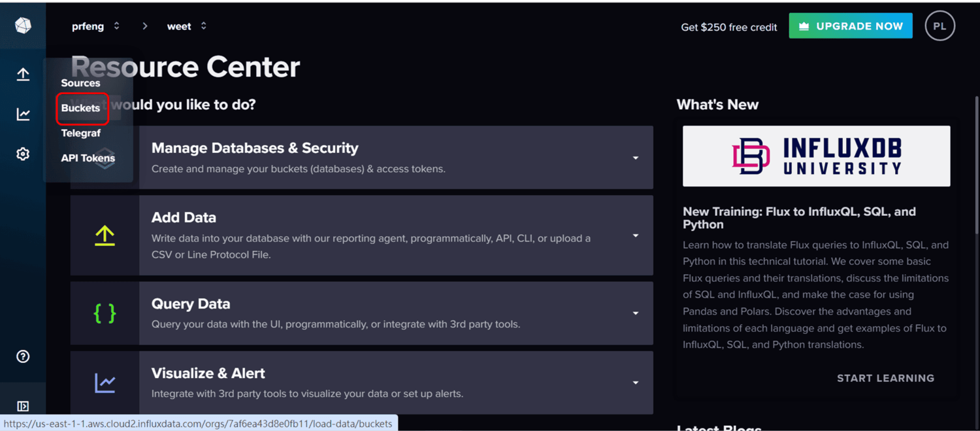Click the Get $250 free credit text
The height and width of the screenshot is (431, 980).
pyautogui.click(x=729, y=27)
